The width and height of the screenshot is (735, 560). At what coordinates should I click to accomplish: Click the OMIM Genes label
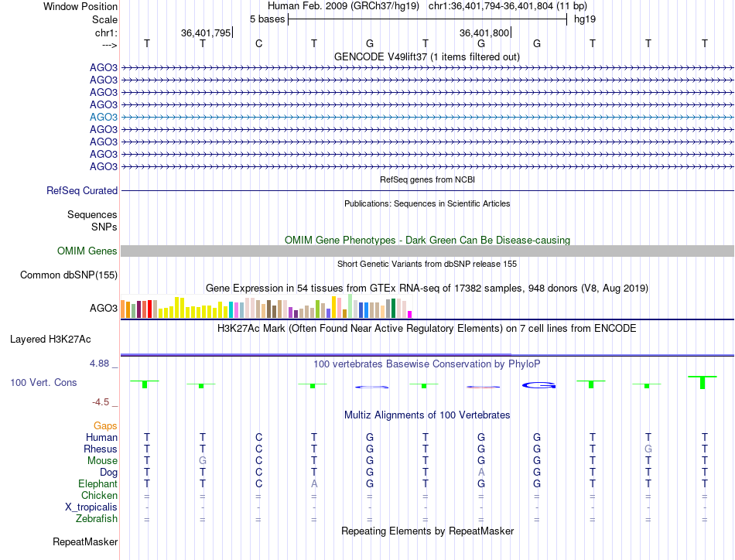pyautogui.click(x=87, y=251)
